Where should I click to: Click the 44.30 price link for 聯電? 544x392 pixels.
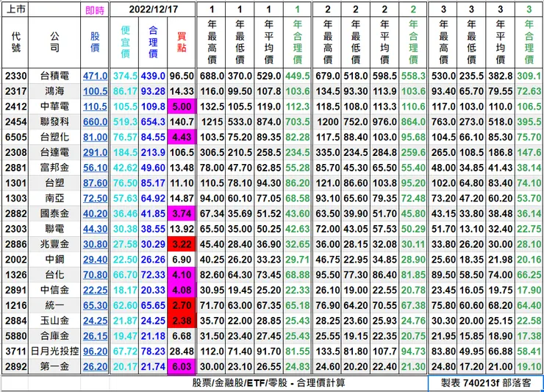[95, 229]
